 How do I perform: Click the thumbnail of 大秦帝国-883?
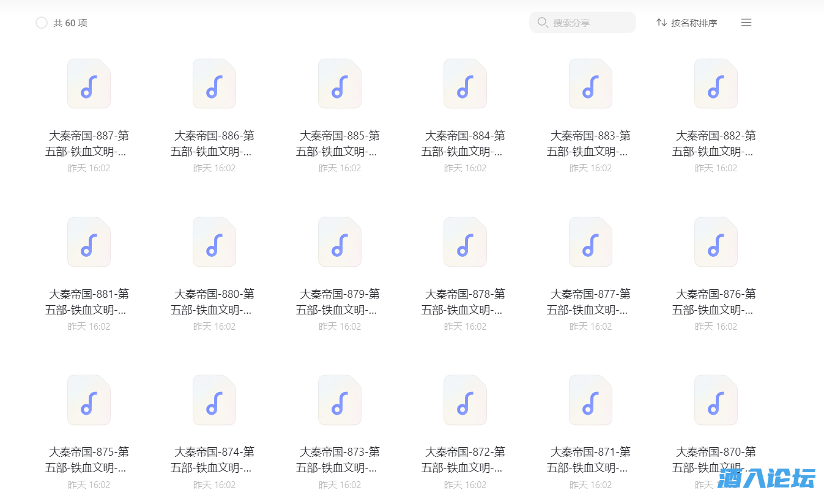590,84
